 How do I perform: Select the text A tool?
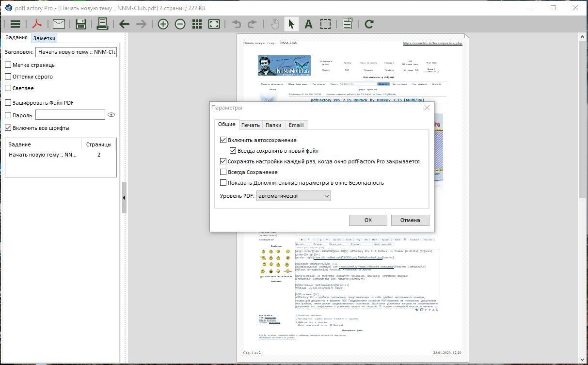click(308, 24)
